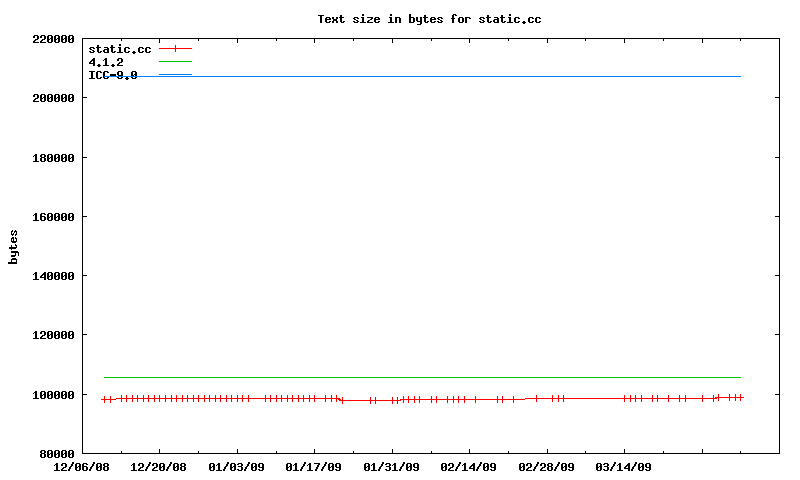Viewport: 800px width, 480px height.
Task: Click the red static.cc legend line sample
Action: [x=174, y=48]
